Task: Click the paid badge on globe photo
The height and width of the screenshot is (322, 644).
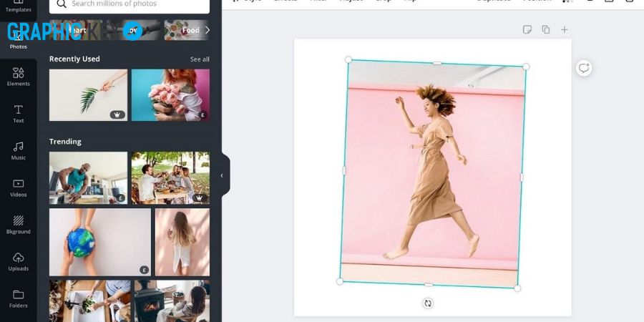Action: tap(144, 270)
